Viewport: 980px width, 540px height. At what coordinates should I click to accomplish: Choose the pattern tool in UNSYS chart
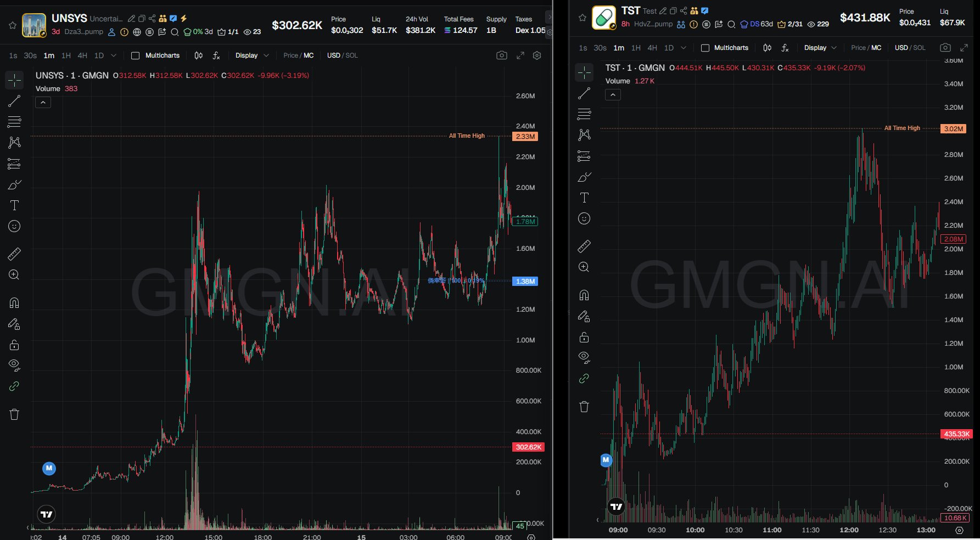[x=14, y=142]
